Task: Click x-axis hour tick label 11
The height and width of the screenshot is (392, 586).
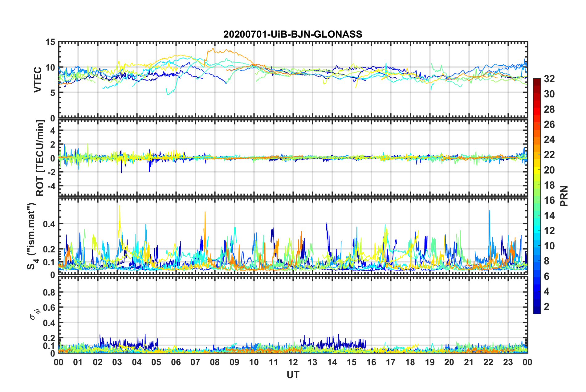Action: coord(274,362)
